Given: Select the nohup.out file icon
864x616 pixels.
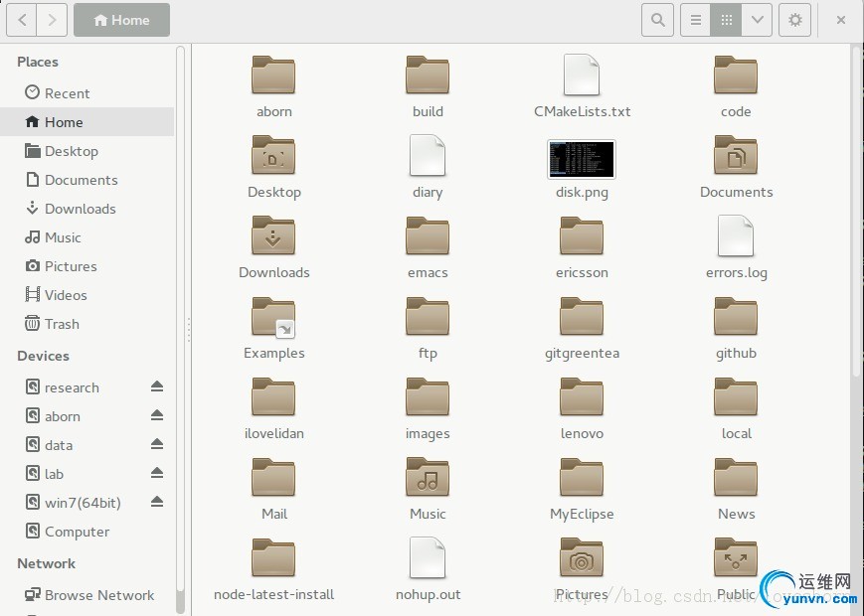Looking at the screenshot, I should tap(428, 557).
